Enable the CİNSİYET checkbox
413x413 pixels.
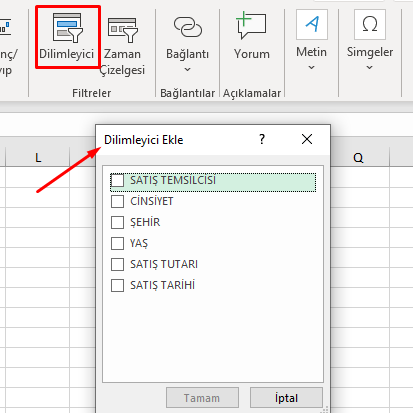117,201
